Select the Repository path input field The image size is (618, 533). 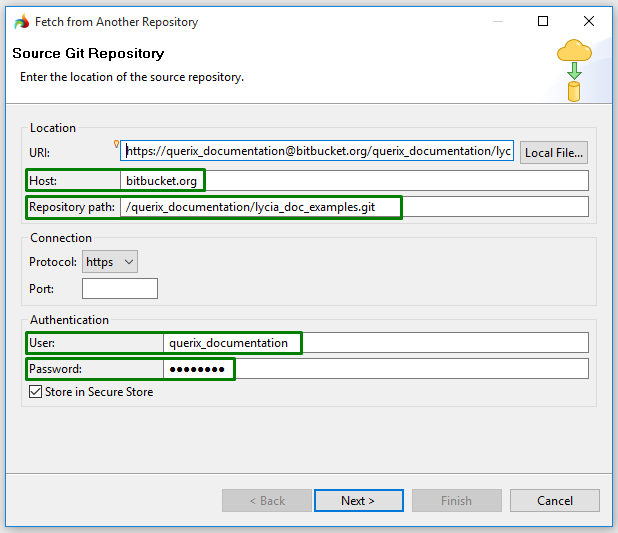(354, 207)
